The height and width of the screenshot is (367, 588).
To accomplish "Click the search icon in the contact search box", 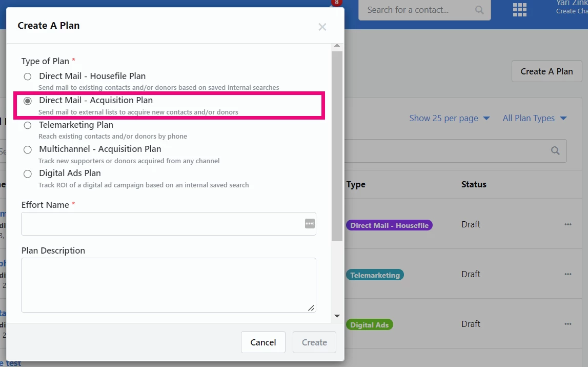I will [479, 10].
